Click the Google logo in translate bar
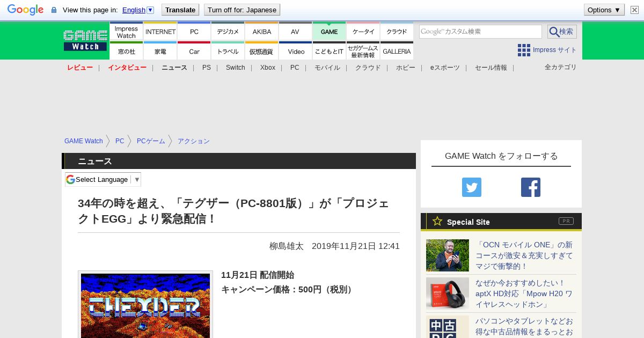This screenshot has height=338, width=644. (x=25, y=10)
